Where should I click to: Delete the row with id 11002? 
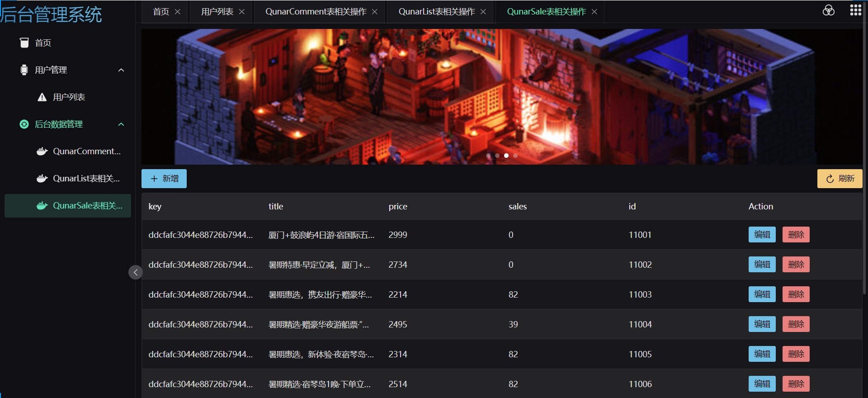pos(796,265)
